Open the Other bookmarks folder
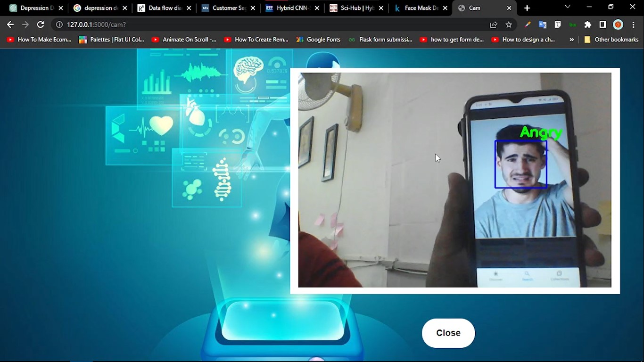Screen dimensions: 644x362 [611, 40]
